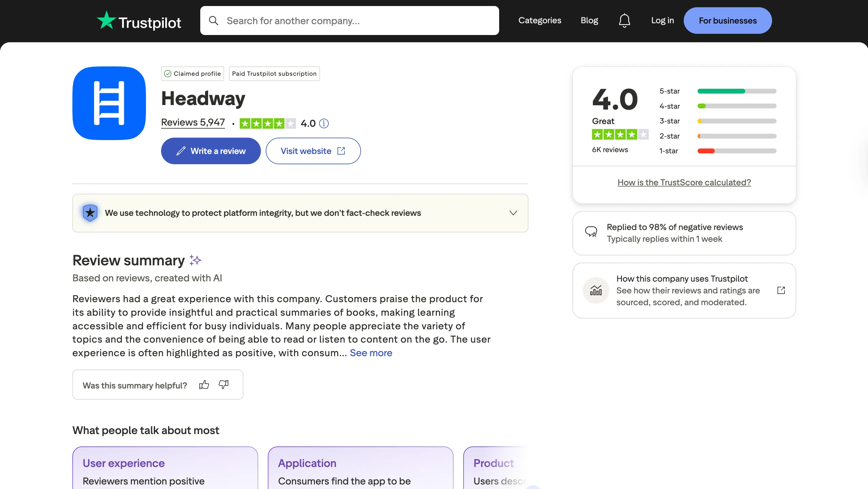The image size is (868, 489).
Task: Click the large 4.0 score in the rating card
Action: [615, 99]
